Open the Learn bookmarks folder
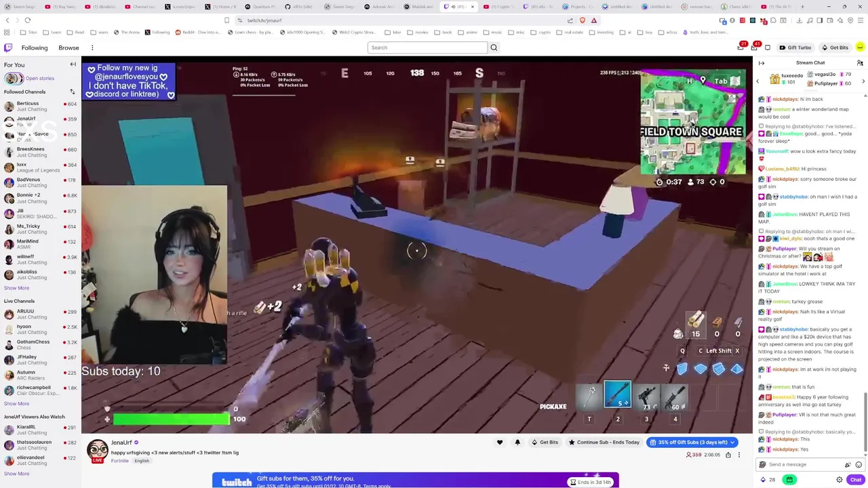 pos(52,33)
